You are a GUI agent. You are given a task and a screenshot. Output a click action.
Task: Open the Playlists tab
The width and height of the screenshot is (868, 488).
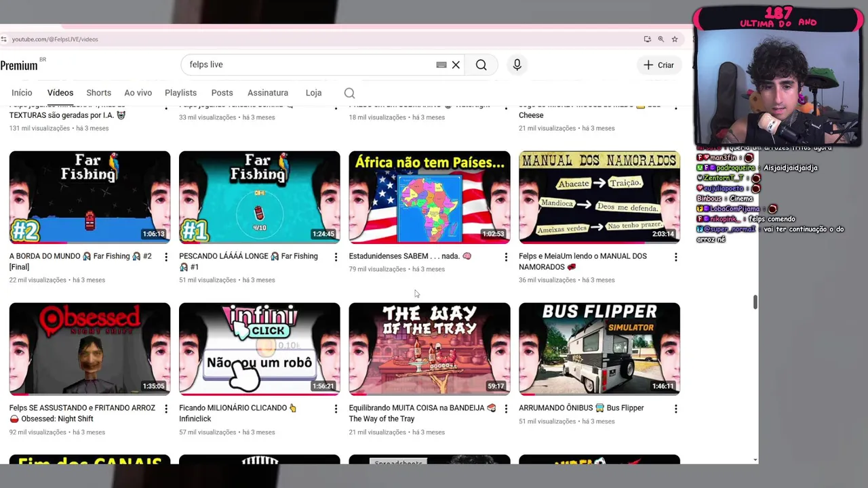coord(180,93)
